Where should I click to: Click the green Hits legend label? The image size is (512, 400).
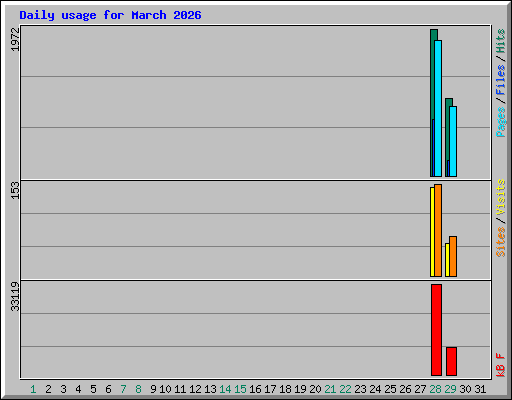501,41
